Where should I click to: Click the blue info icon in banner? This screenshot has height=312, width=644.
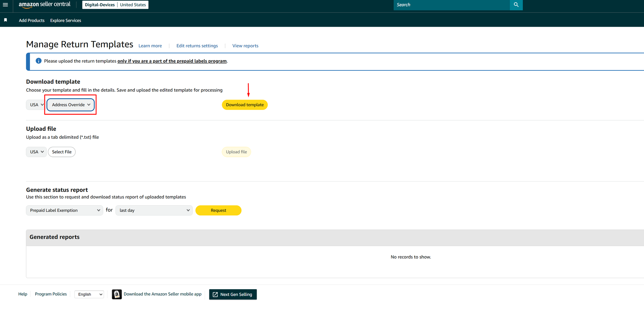[x=39, y=61]
